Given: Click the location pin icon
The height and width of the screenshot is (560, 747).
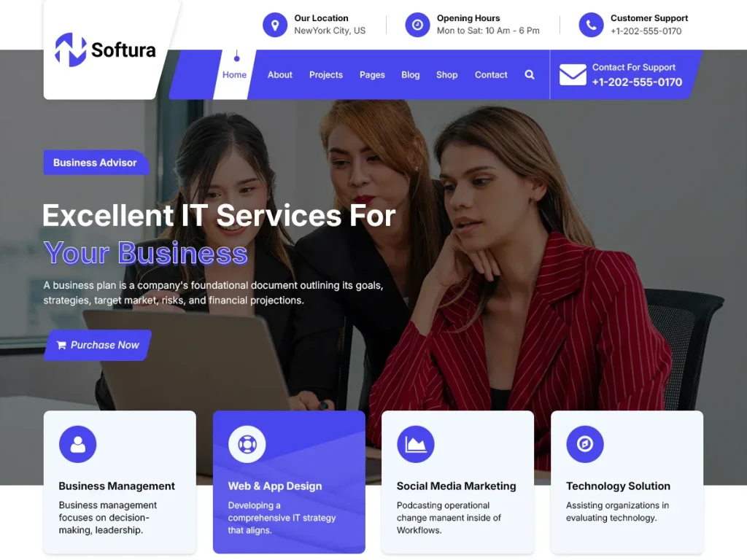Looking at the screenshot, I should pos(275,25).
